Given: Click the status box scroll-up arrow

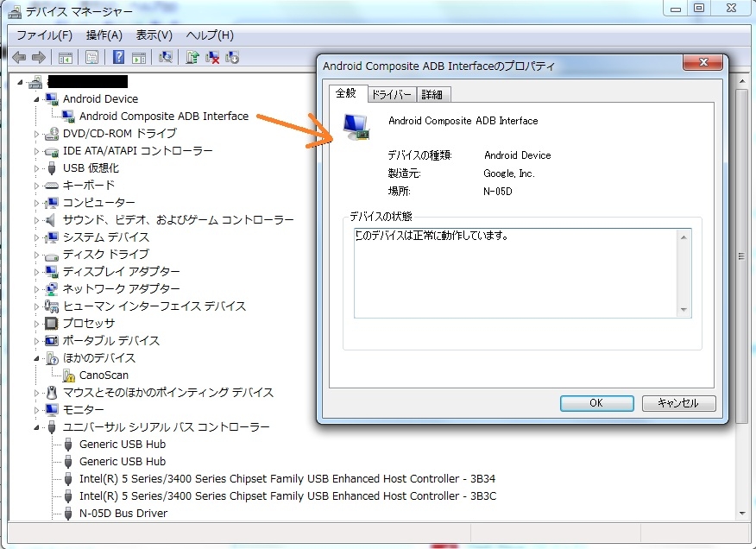Looking at the screenshot, I should tap(684, 237).
